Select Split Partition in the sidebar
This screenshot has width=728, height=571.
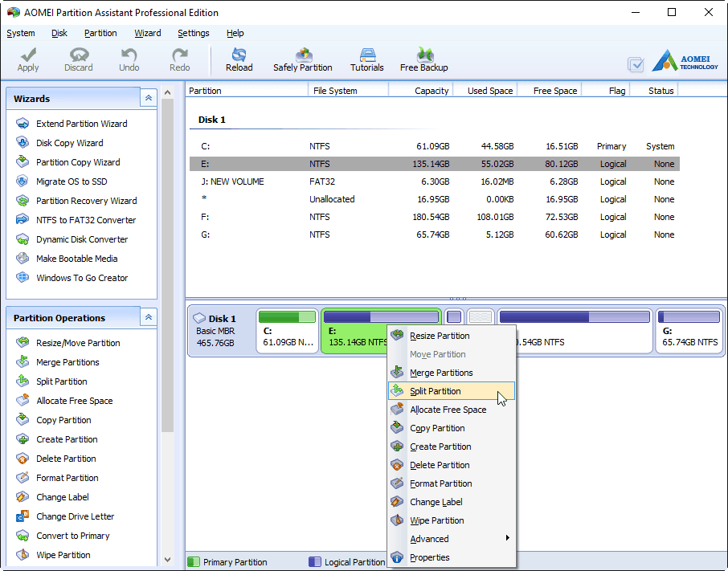pos(52,381)
